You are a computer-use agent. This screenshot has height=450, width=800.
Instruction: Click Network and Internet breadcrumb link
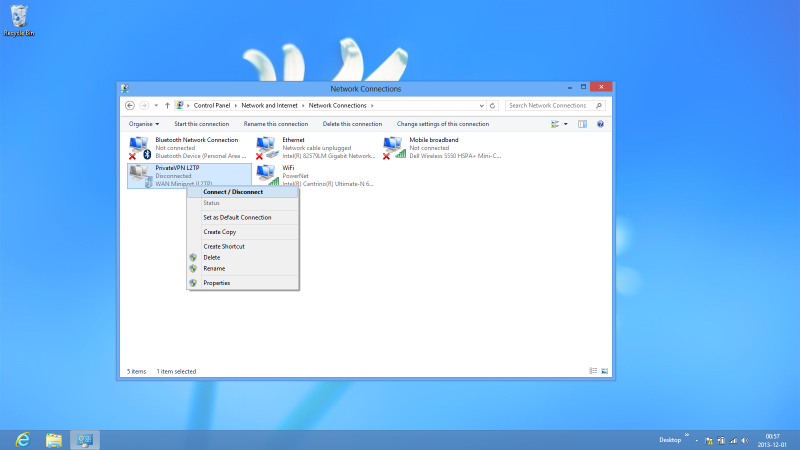coord(269,105)
